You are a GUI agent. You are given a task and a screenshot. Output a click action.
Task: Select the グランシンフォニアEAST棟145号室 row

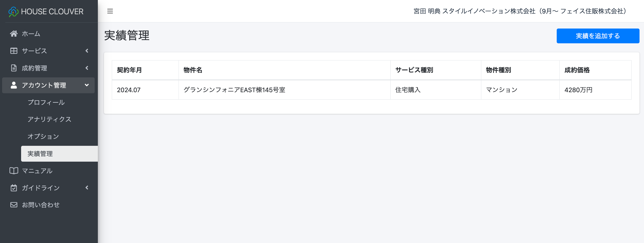tap(234, 90)
